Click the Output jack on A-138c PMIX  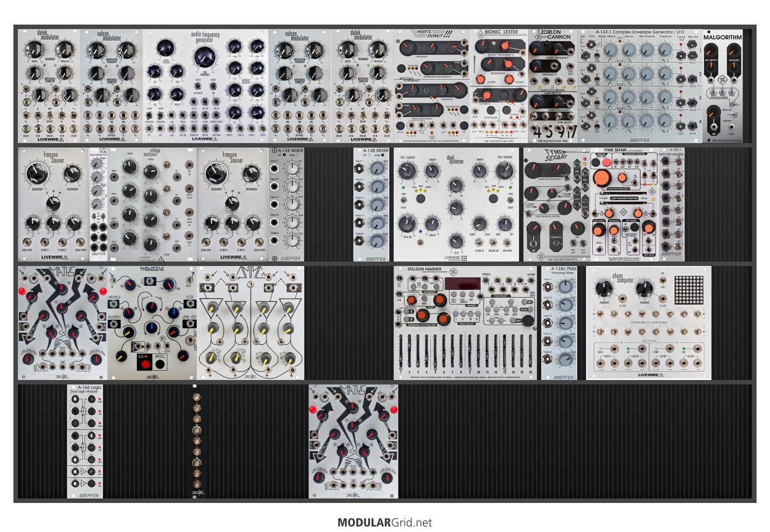pos(547,359)
